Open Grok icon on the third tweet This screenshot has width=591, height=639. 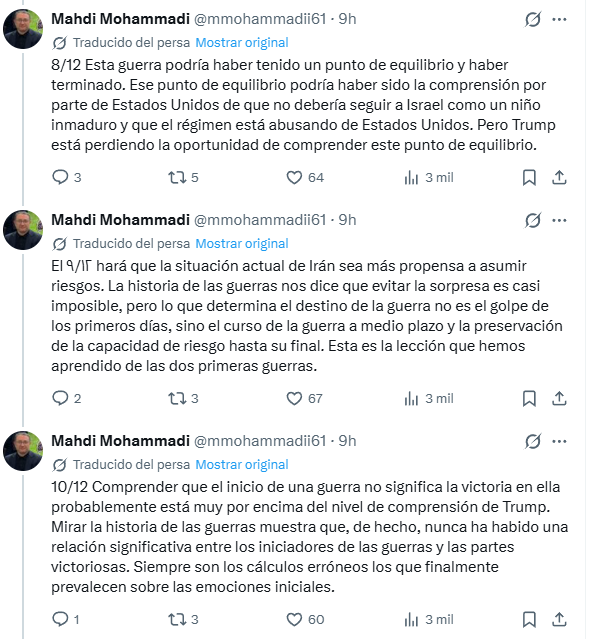pyautogui.click(x=533, y=441)
